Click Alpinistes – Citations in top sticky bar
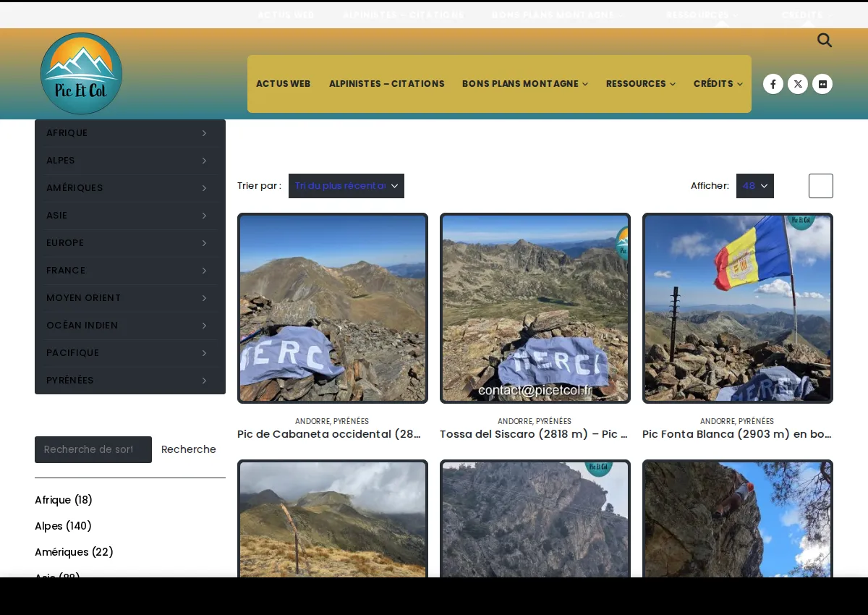The width and height of the screenshot is (868, 615). [x=404, y=14]
